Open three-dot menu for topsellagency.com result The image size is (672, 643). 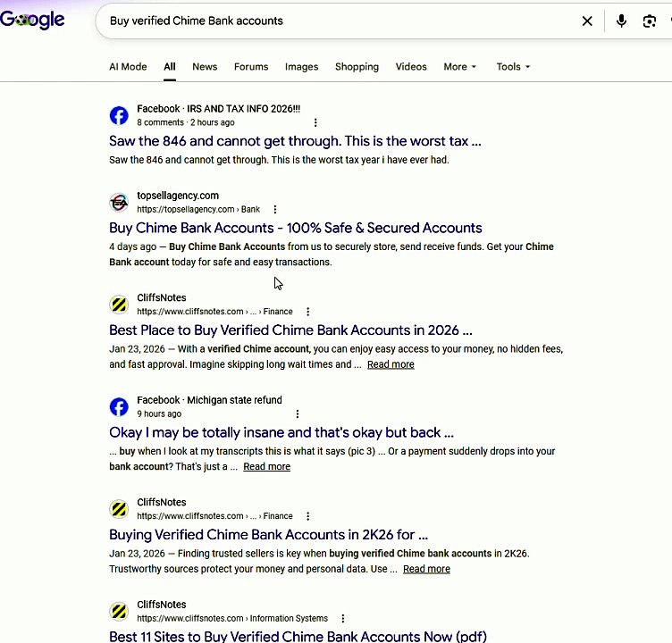(275, 210)
